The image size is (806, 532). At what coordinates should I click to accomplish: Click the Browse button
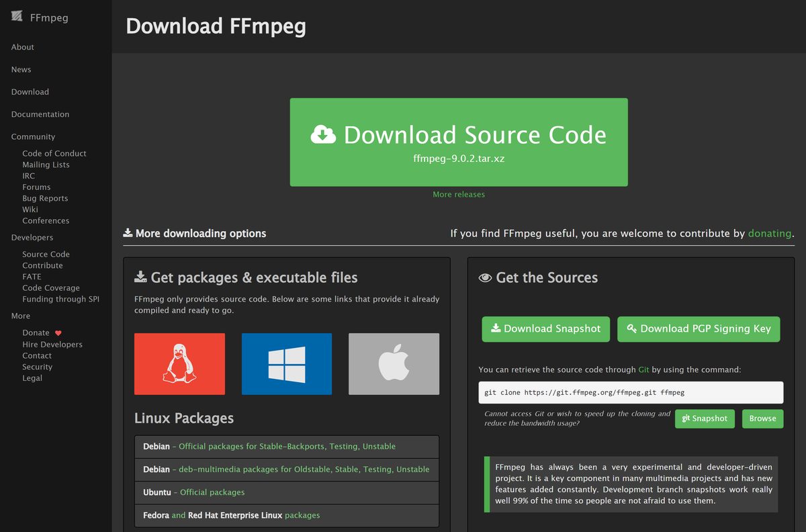[762, 418]
